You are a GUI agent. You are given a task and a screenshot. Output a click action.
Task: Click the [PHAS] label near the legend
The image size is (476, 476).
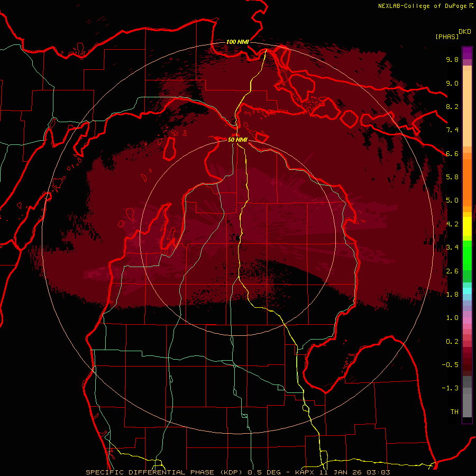tap(447, 36)
